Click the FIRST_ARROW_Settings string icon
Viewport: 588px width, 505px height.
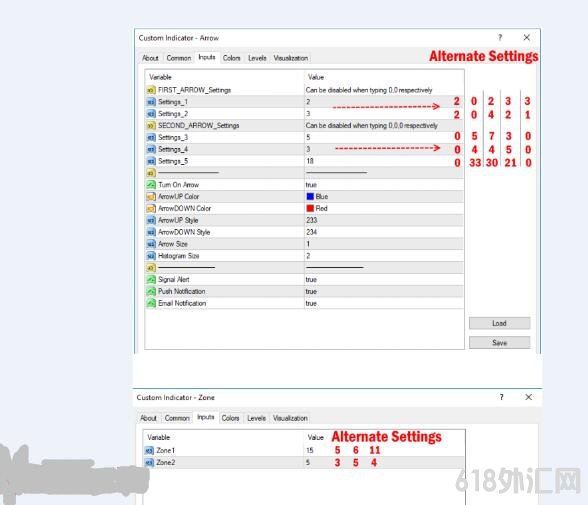(151, 90)
